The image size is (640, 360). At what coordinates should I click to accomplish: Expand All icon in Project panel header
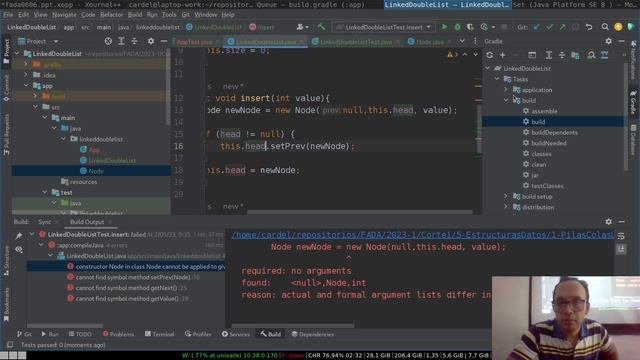121,41
